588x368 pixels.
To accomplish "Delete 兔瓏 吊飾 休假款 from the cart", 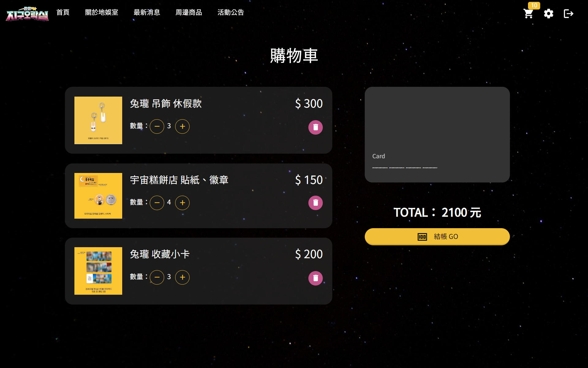I will tap(315, 127).
